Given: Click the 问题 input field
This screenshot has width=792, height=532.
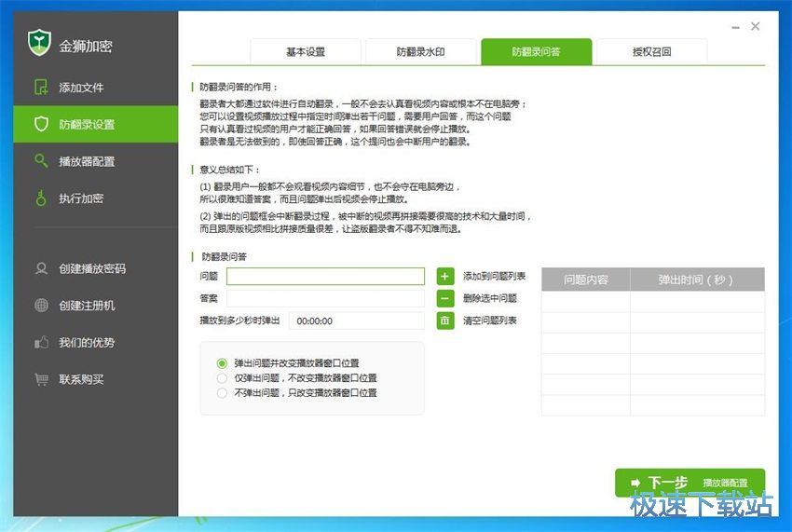Looking at the screenshot, I should pos(325,277).
